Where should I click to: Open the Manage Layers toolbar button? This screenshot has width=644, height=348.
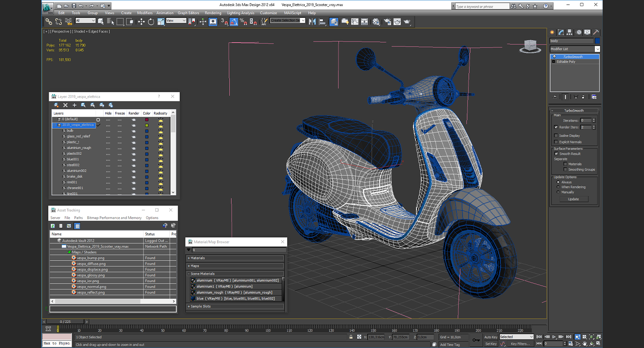click(334, 21)
